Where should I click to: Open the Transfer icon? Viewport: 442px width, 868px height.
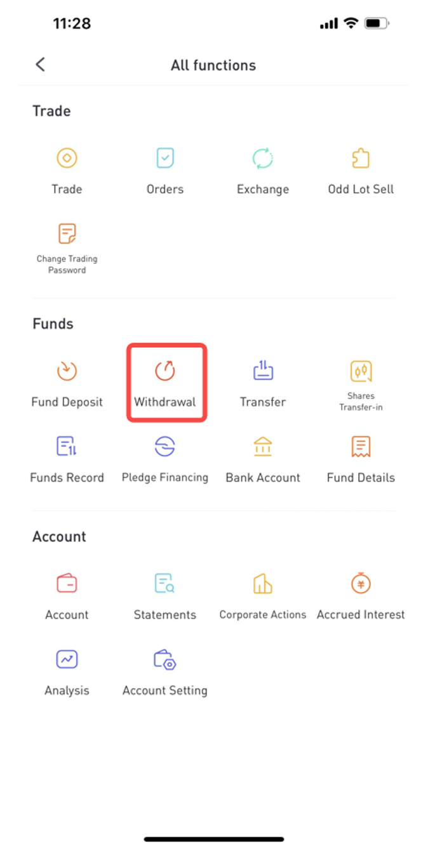pyautogui.click(x=263, y=371)
